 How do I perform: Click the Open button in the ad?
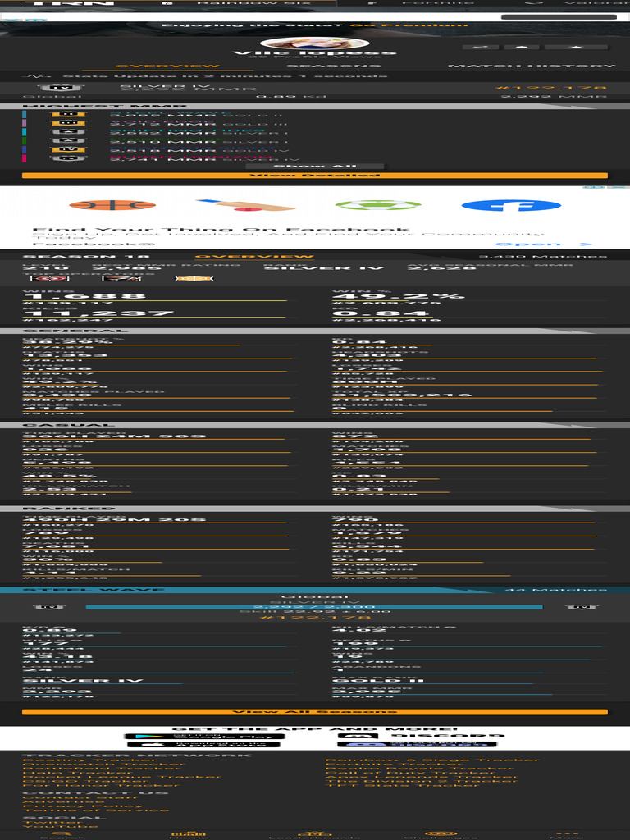[x=544, y=244]
